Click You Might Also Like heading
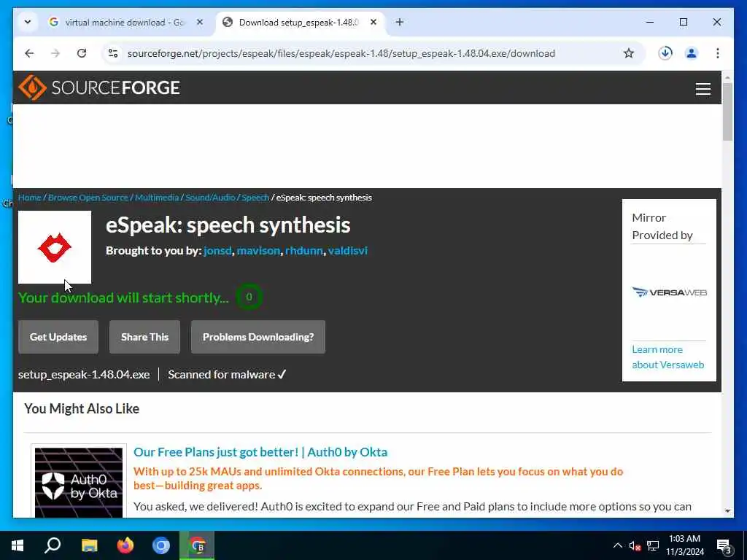This screenshot has height=560, width=747. pos(82,408)
